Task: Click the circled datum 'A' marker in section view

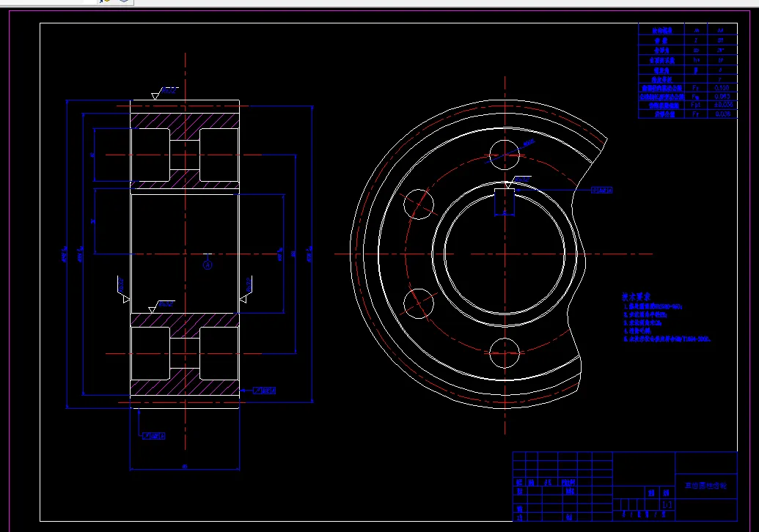Action: tap(208, 265)
